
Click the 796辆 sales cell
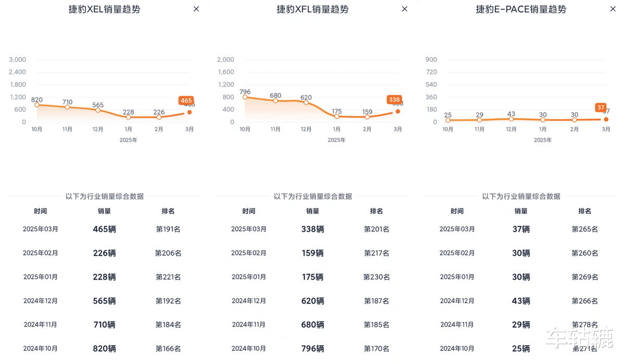312,349
